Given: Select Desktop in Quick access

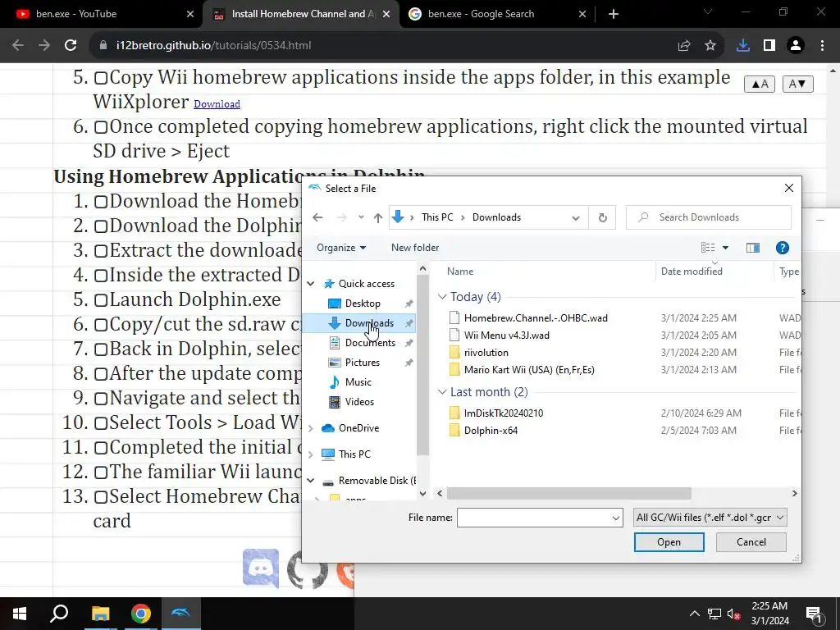Looking at the screenshot, I should pyautogui.click(x=363, y=304).
